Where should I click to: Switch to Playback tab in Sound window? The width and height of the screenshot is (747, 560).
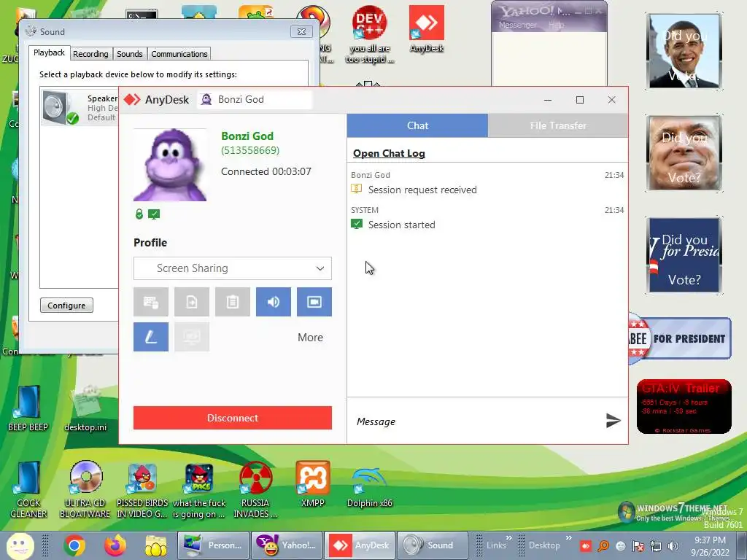[49, 52]
